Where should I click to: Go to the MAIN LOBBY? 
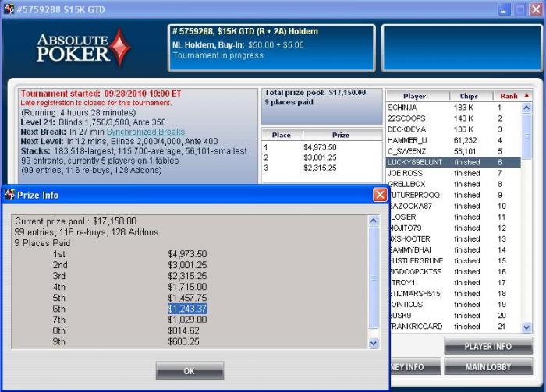coord(488,366)
